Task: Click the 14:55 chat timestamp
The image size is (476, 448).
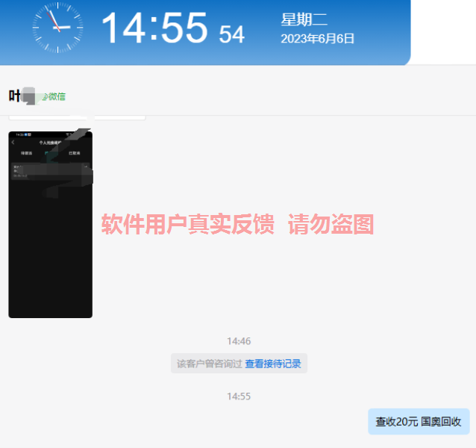Action: tap(239, 396)
